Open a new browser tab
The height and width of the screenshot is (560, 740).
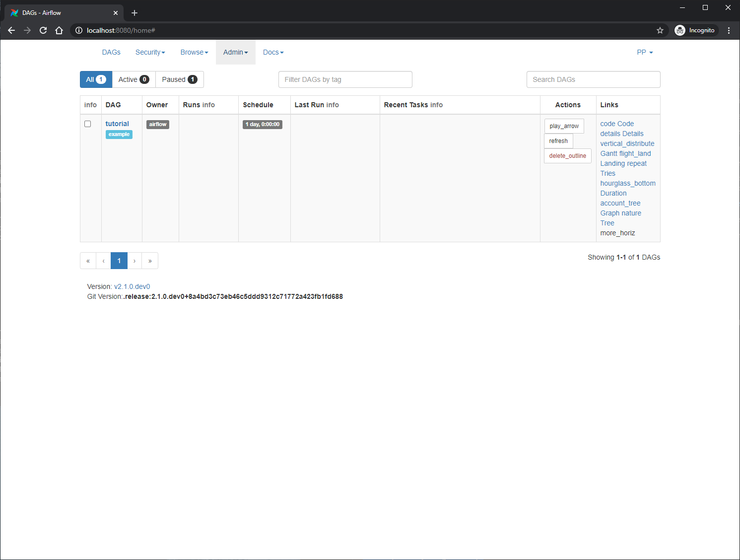(135, 13)
